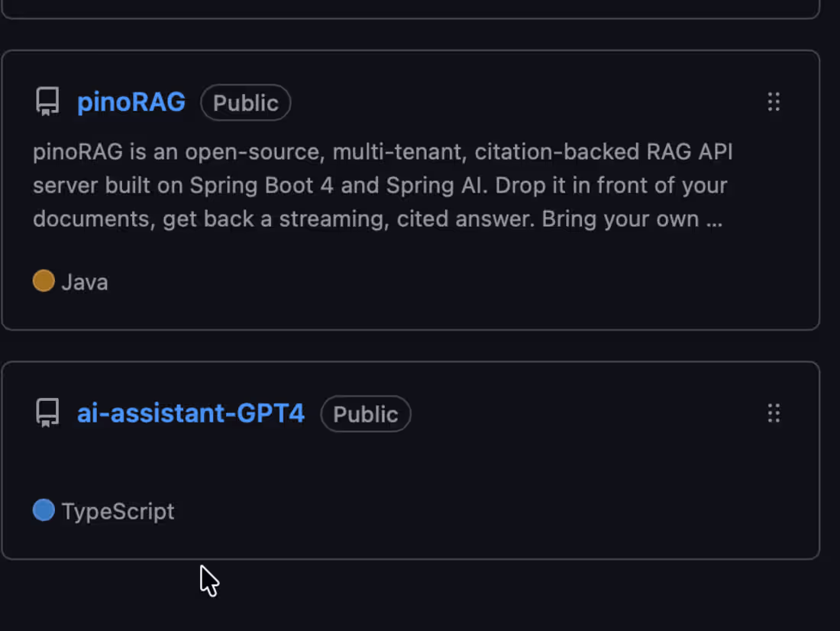840x631 pixels.
Task: Click the orange Java language dot
Action: coord(44,280)
